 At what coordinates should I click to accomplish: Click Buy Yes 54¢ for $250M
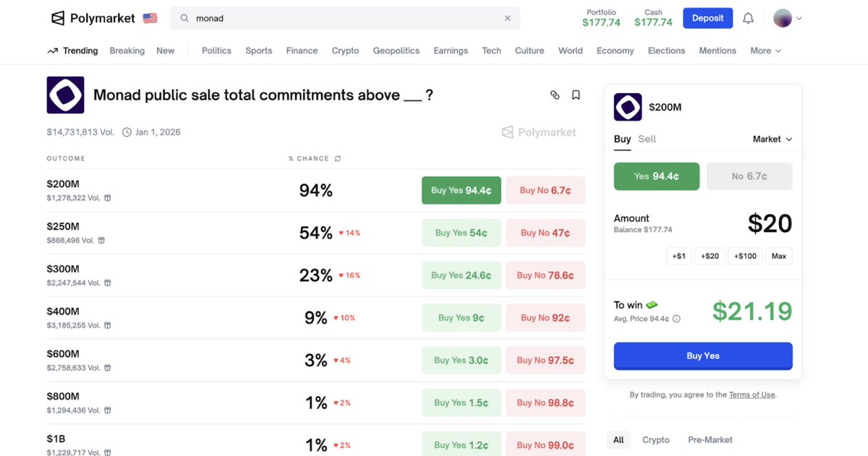point(461,233)
